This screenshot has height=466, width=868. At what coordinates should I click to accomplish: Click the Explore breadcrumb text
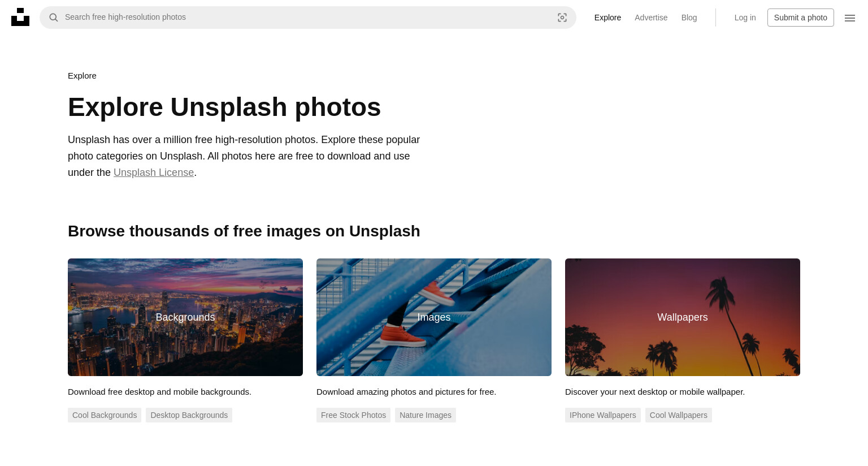82,76
